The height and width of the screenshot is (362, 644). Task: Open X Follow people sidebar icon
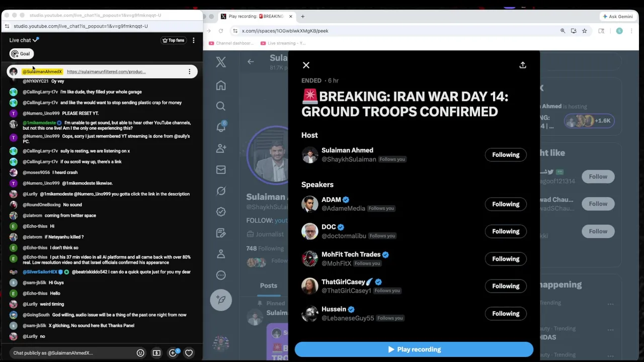coord(221,148)
